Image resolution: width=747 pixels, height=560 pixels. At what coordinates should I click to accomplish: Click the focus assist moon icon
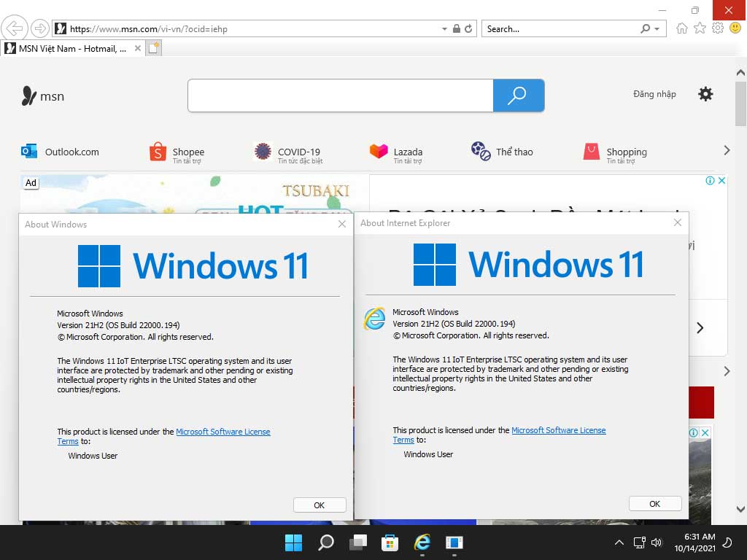pyautogui.click(x=727, y=542)
